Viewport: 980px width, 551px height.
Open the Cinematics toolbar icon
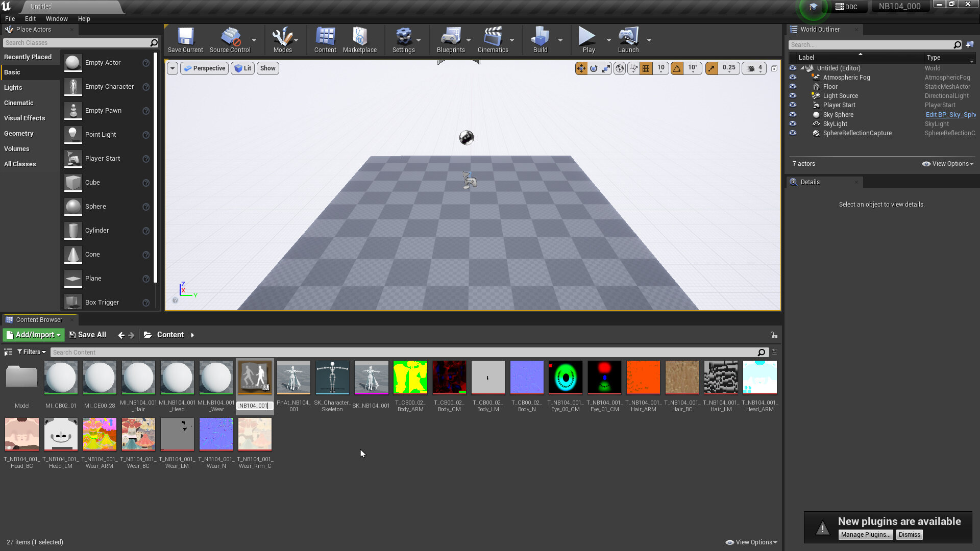(x=493, y=40)
